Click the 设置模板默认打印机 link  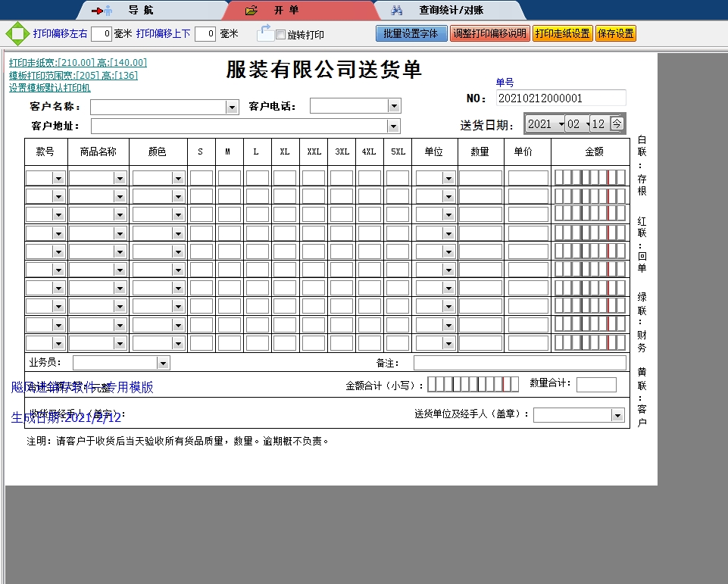pos(49,88)
